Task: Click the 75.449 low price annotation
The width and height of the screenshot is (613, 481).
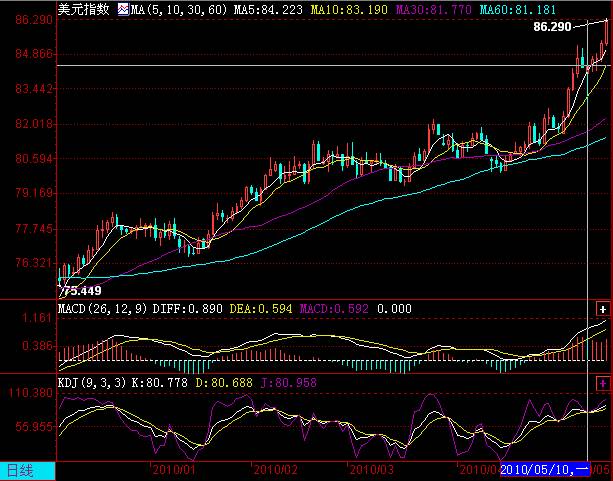Action: click(82, 291)
